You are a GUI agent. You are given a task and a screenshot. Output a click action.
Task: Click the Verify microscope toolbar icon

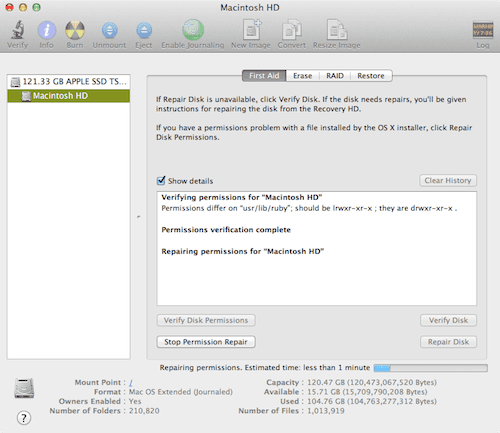(18, 30)
